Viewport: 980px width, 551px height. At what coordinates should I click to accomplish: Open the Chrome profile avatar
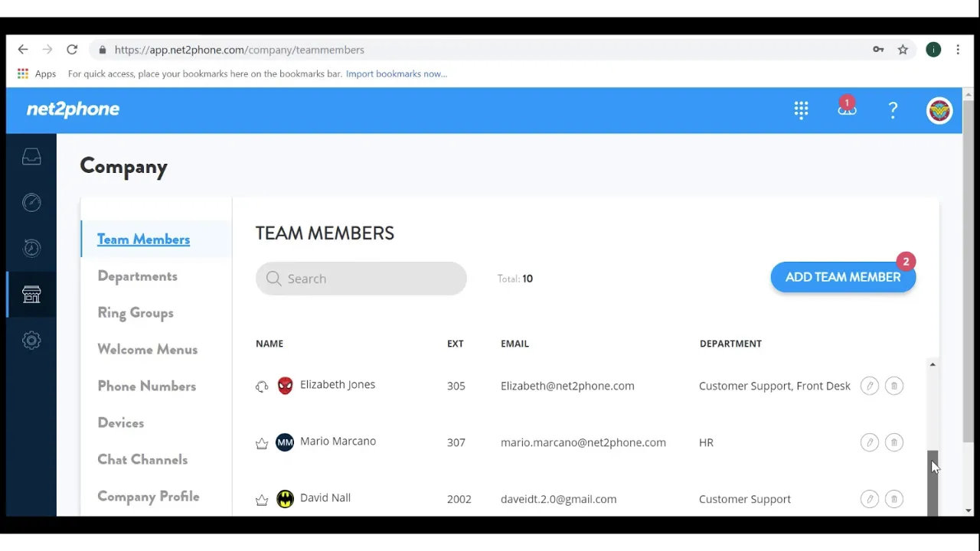pos(933,50)
